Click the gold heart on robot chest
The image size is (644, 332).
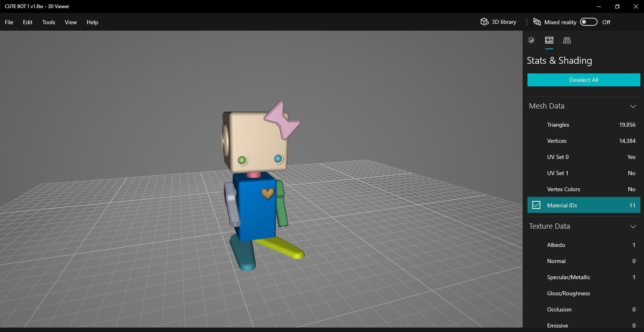click(267, 194)
